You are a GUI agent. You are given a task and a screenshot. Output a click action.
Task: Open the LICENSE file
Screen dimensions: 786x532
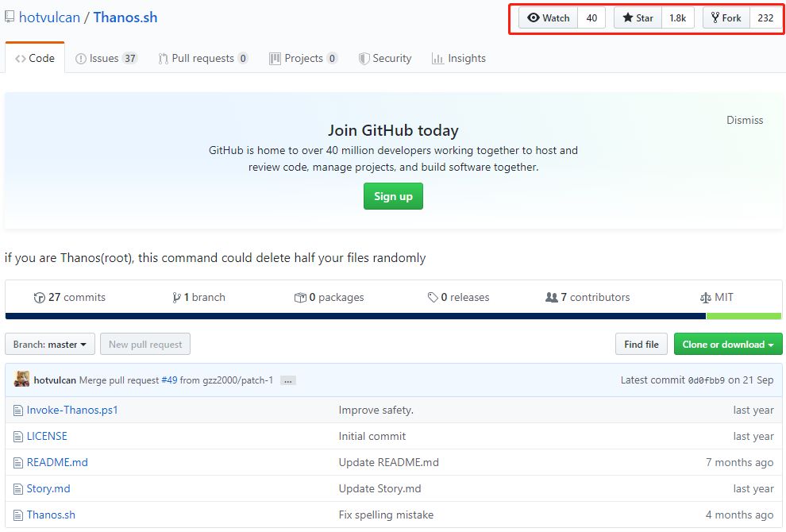coord(47,436)
